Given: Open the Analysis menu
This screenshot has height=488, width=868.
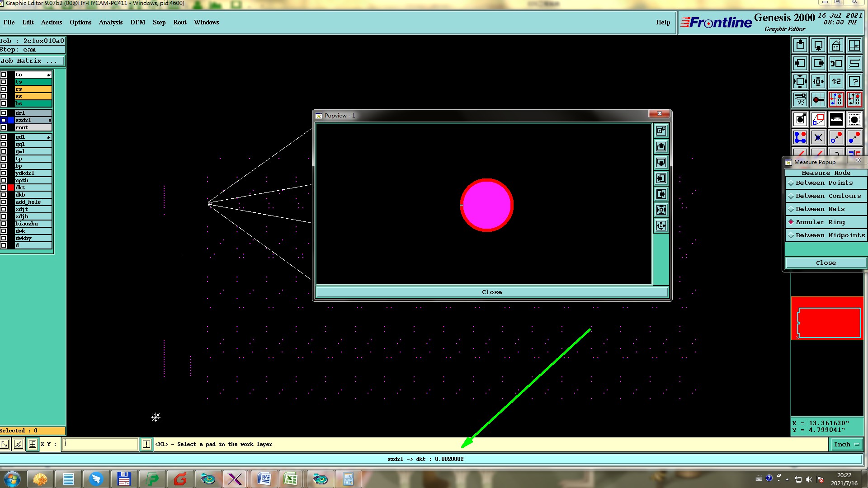Looking at the screenshot, I should tap(110, 22).
